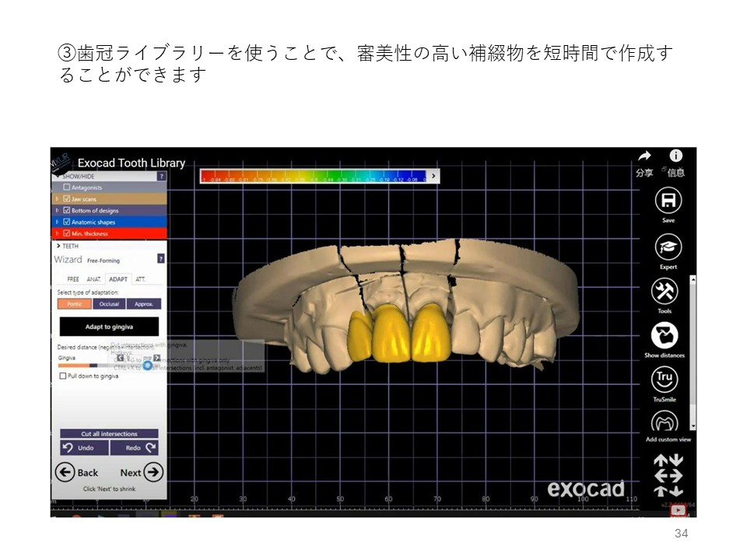Expand the Anatomic shapes group

(x=57, y=222)
